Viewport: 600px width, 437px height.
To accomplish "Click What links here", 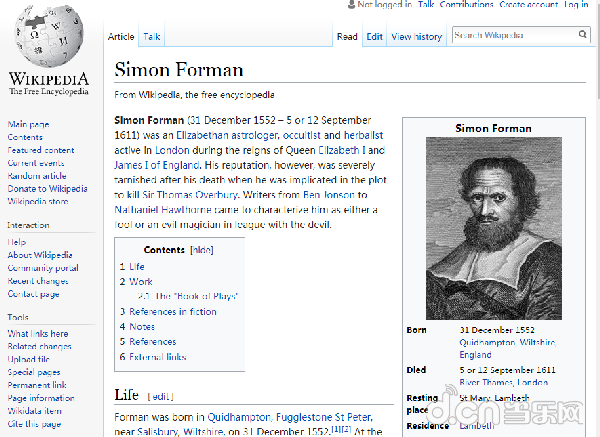I will (38, 334).
